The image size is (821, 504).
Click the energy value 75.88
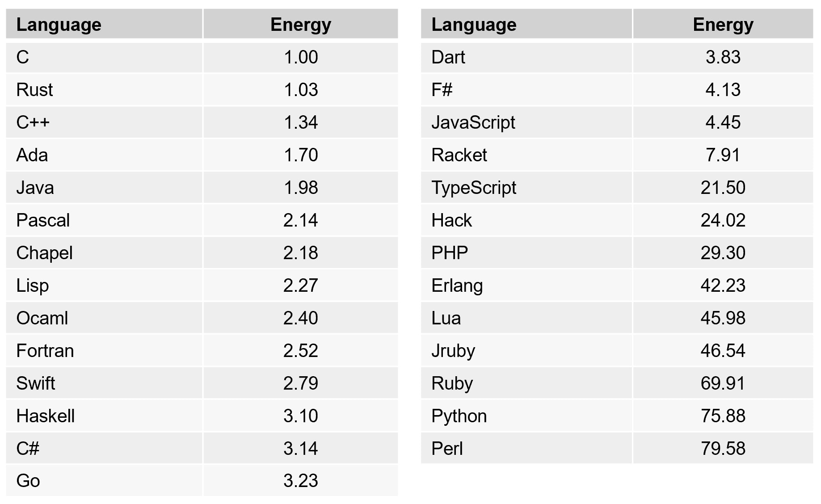click(x=723, y=416)
